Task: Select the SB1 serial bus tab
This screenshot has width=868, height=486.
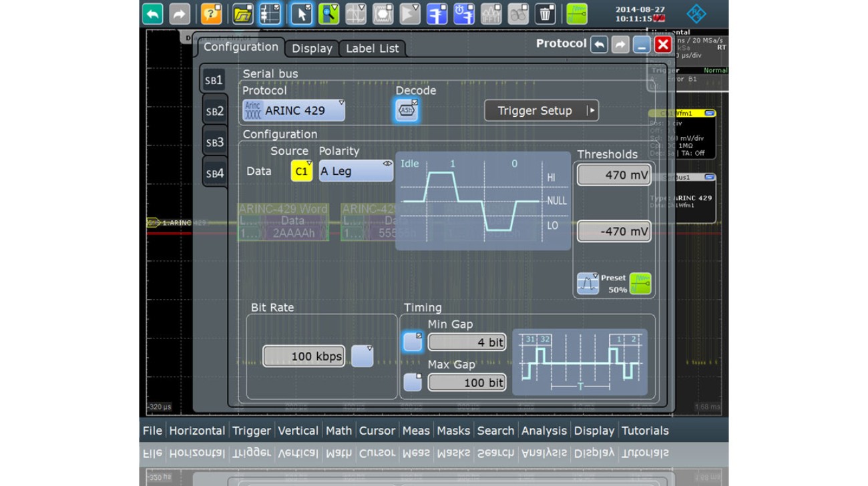Action: [214, 80]
